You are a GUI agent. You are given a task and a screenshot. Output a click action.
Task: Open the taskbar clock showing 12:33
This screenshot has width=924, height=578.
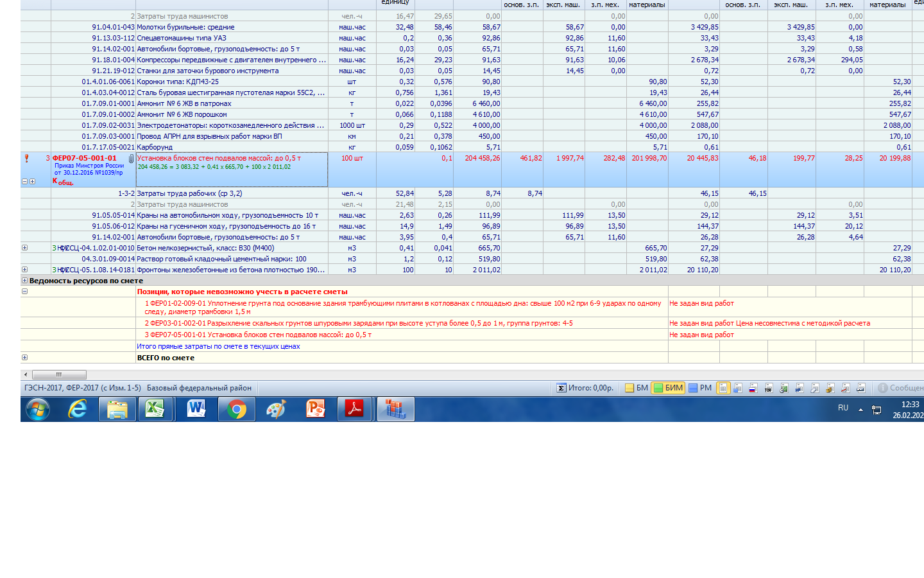pos(908,410)
